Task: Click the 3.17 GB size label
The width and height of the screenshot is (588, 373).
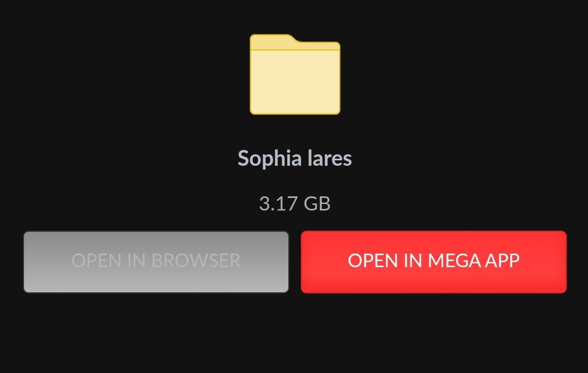Action: click(x=295, y=204)
